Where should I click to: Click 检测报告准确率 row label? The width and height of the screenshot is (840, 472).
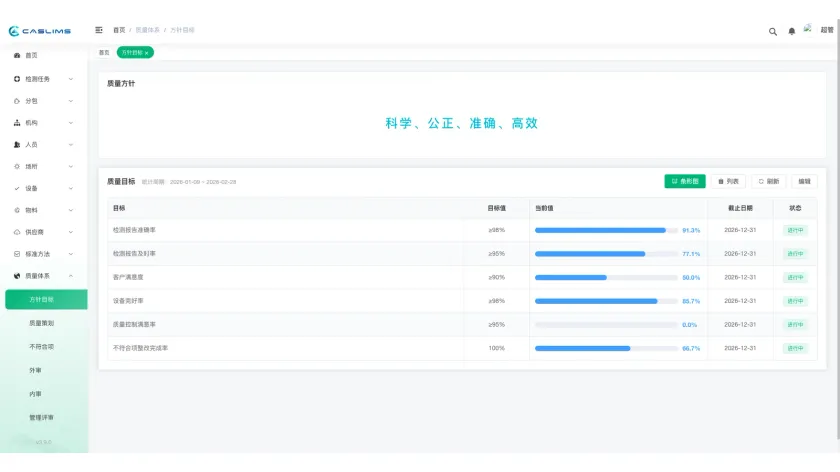134,230
